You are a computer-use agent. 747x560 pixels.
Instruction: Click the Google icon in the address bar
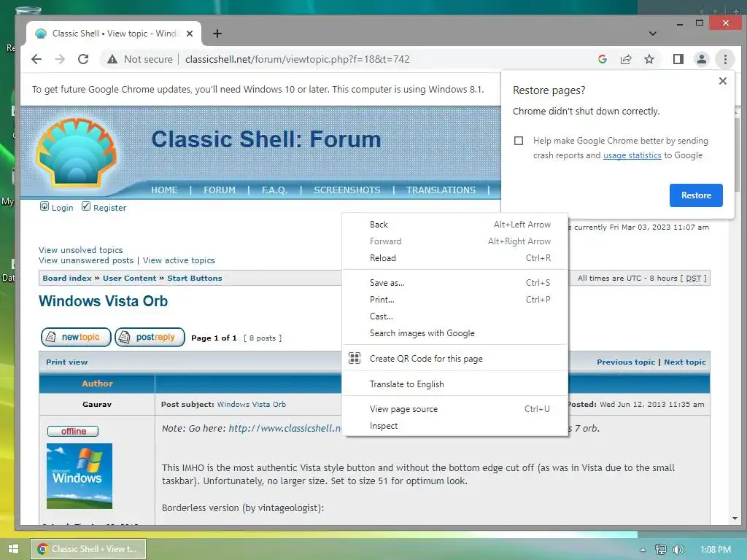pyautogui.click(x=602, y=59)
